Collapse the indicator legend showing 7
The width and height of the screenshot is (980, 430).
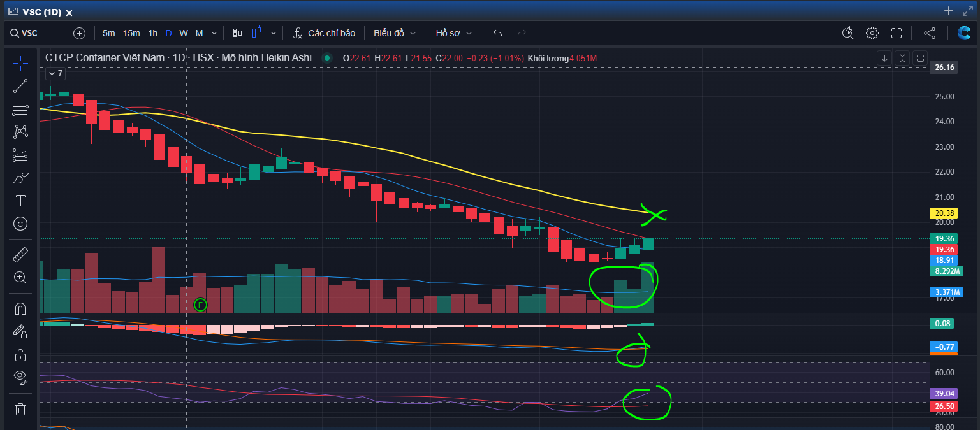click(x=57, y=73)
